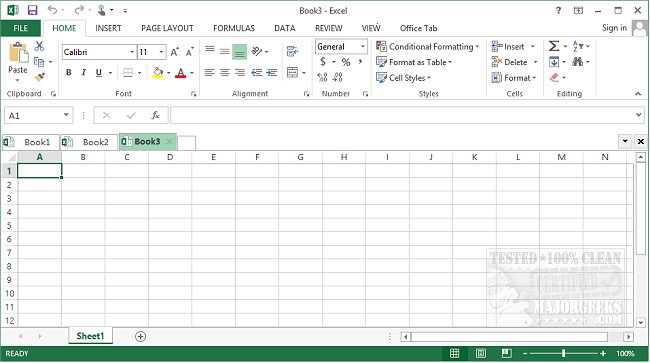
Task: Apply red font color
Action: (x=181, y=73)
